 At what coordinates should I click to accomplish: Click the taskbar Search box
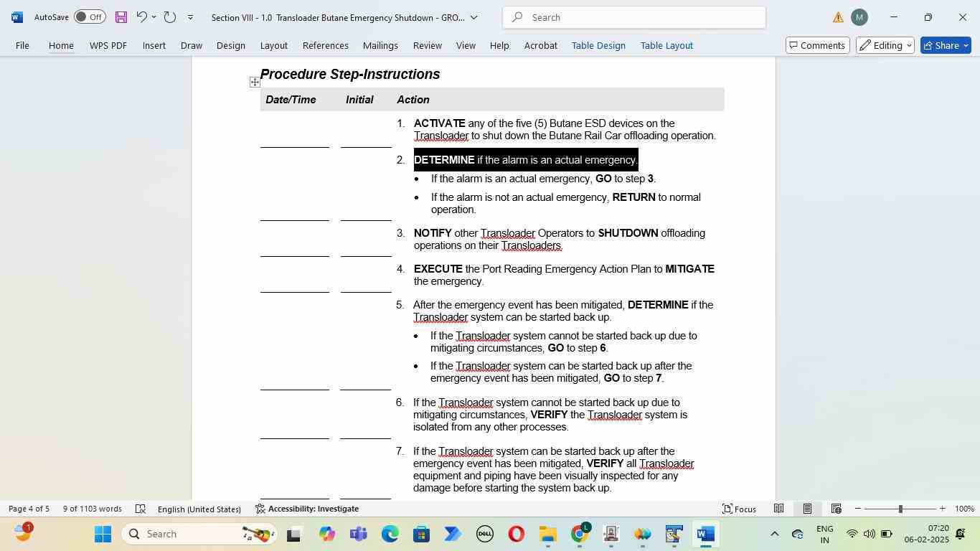[x=199, y=534]
